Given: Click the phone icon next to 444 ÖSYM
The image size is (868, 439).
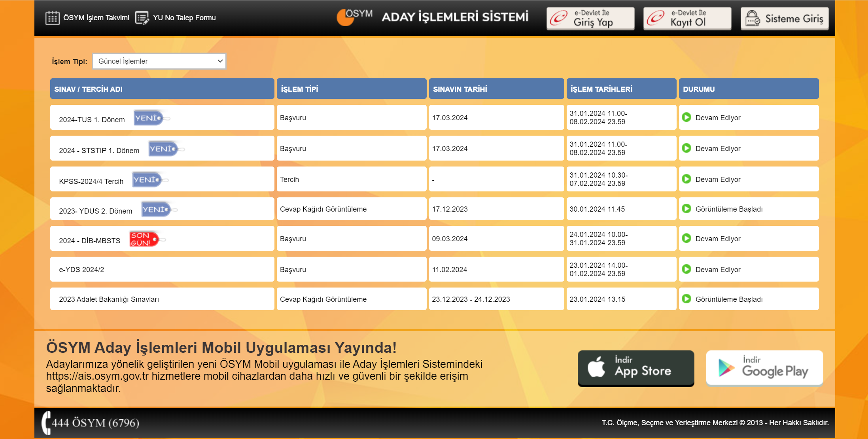Looking at the screenshot, I should tap(47, 423).
